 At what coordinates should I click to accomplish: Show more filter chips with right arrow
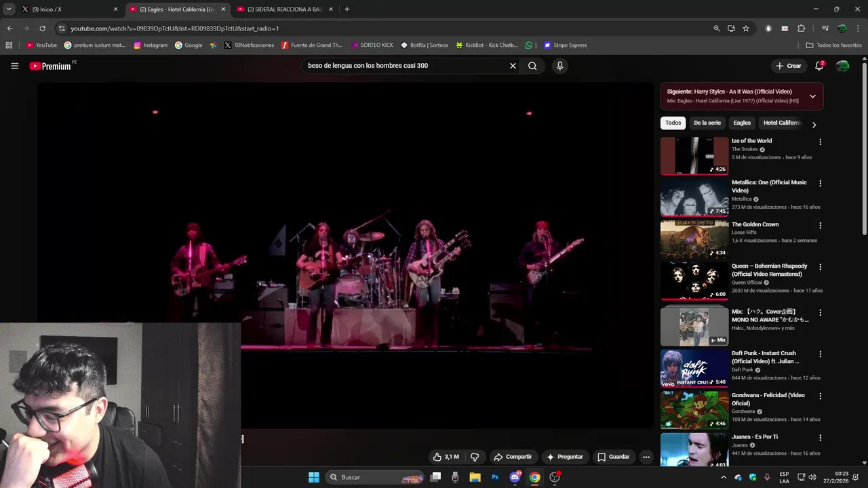(x=814, y=125)
